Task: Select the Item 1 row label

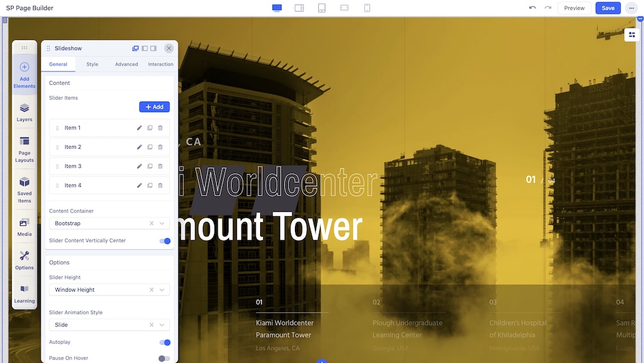Action: tap(72, 127)
